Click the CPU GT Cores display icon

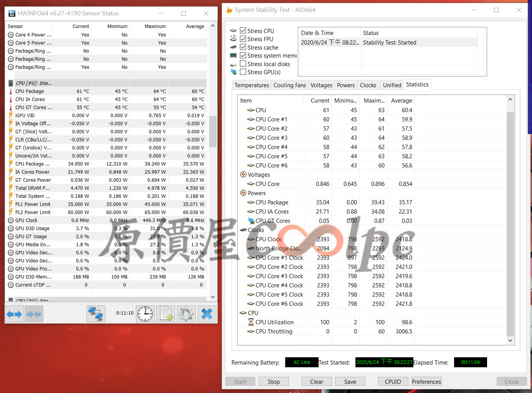pyautogui.click(x=251, y=221)
